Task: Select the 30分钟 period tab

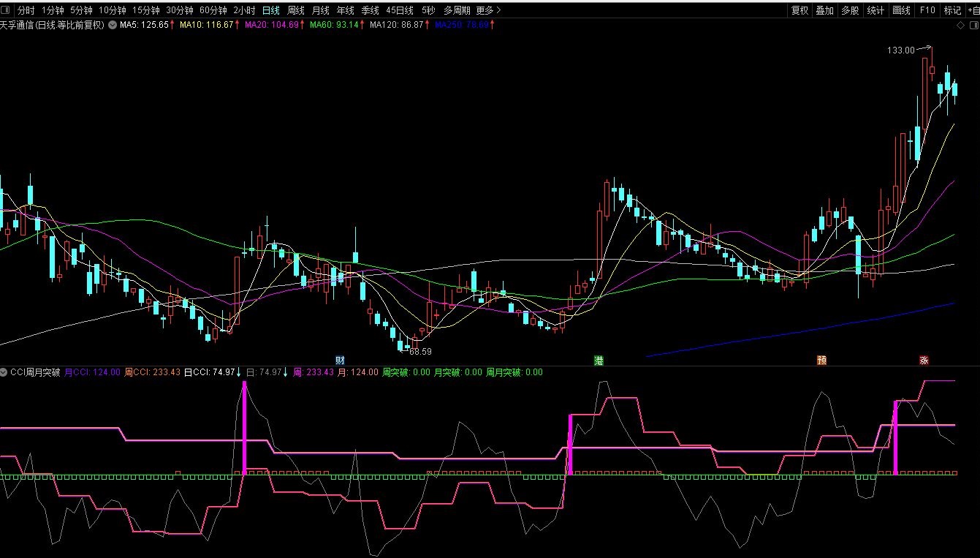Action: (180, 10)
